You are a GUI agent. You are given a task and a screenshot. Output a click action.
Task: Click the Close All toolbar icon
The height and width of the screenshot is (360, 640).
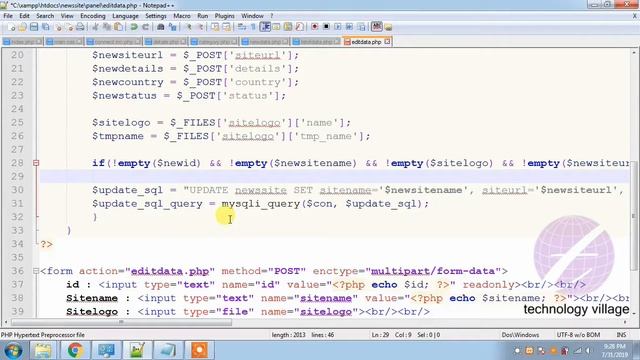pyautogui.click(x=69, y=27)
